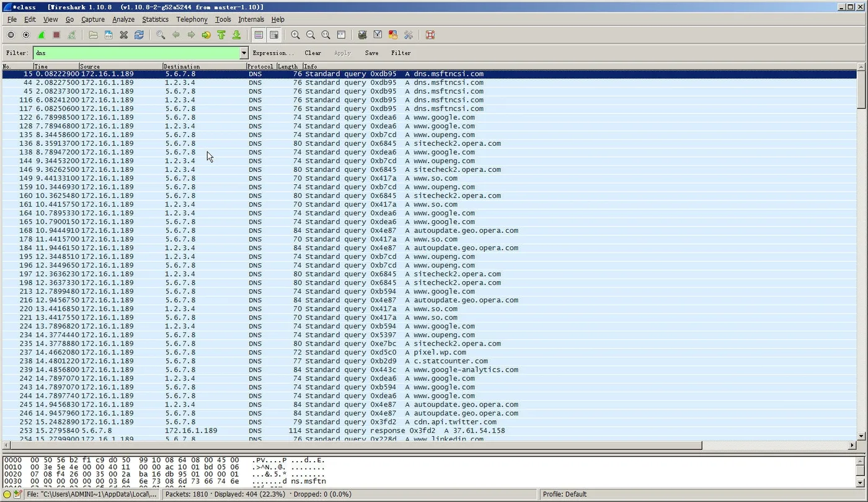This screenshot has width=868, height=502.
Task: Open the Capture menu
Action: pyautogui.click(x=93, y=19)
